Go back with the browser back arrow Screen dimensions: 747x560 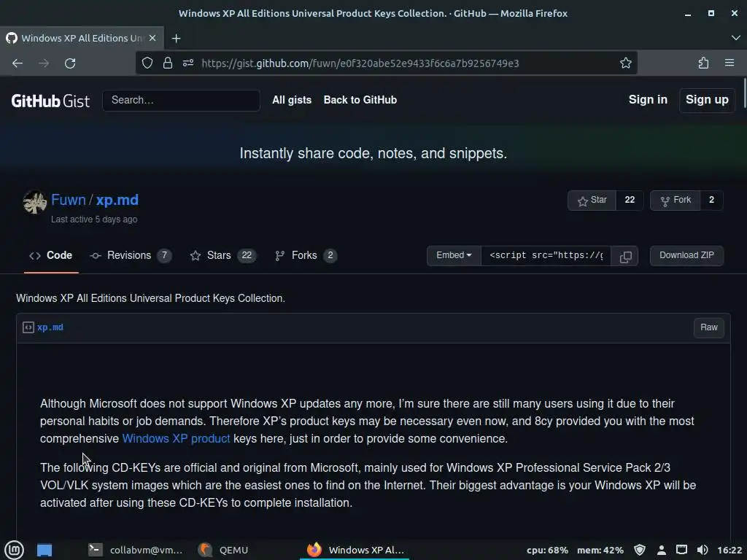18,63
